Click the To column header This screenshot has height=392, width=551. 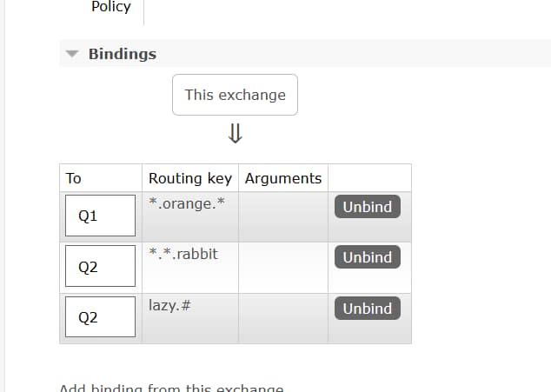[74, 178]
